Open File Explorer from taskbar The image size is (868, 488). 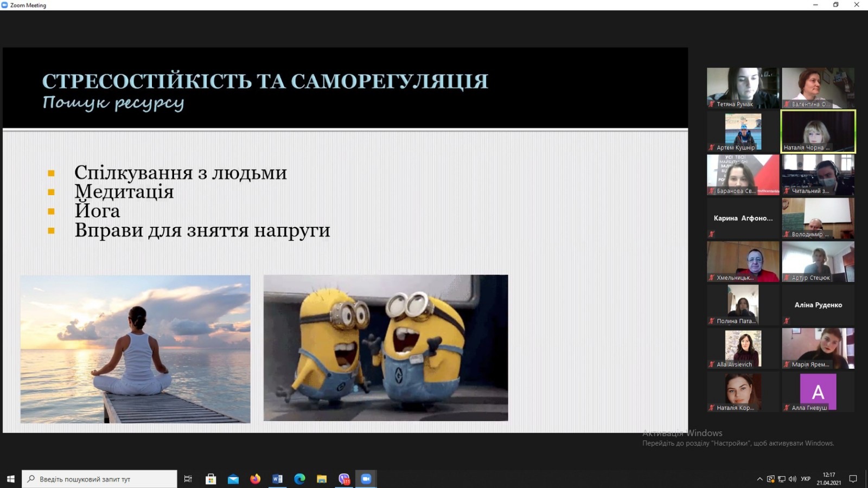click(322, 479)
